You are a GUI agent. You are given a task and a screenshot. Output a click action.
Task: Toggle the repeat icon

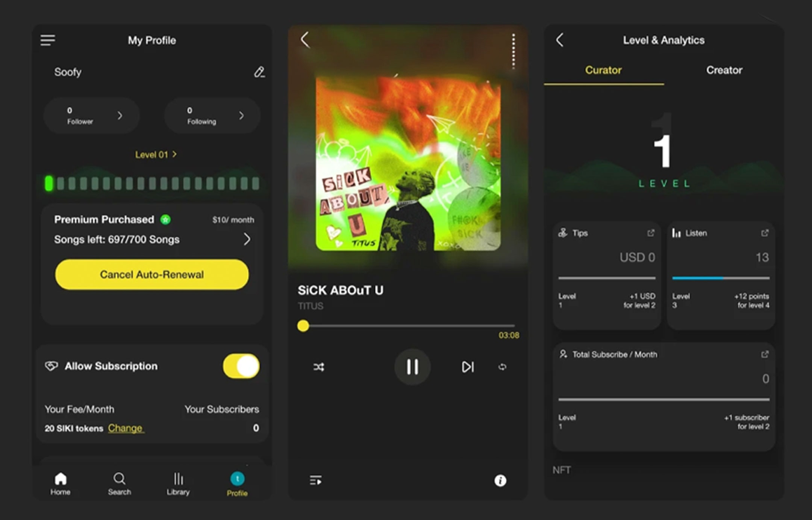tap(502, 367)
